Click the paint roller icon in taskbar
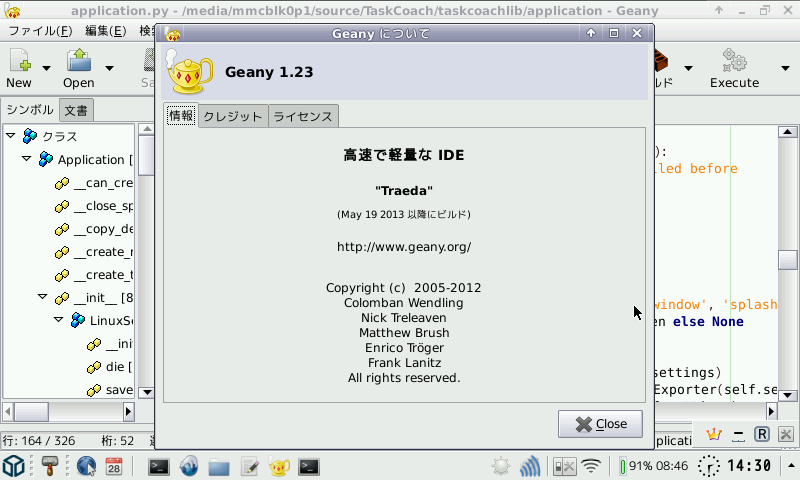The width and height of the screenshot is (800, 480). [x=49, y=466]
